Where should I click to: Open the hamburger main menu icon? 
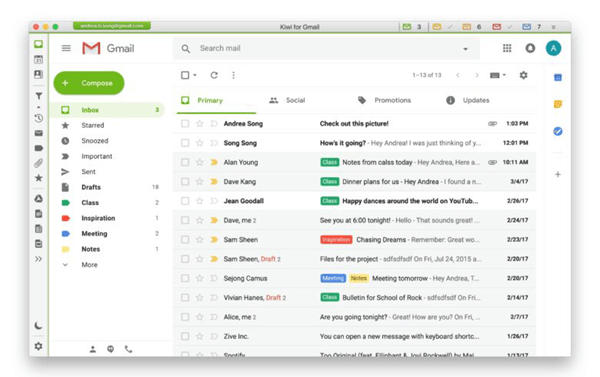click(66, 48)
